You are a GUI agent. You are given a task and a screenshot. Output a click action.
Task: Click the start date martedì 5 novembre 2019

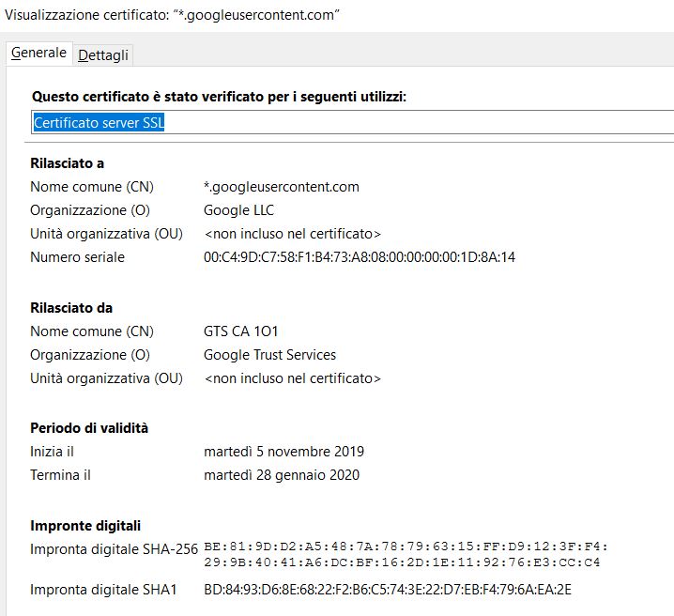click(283, 452)
